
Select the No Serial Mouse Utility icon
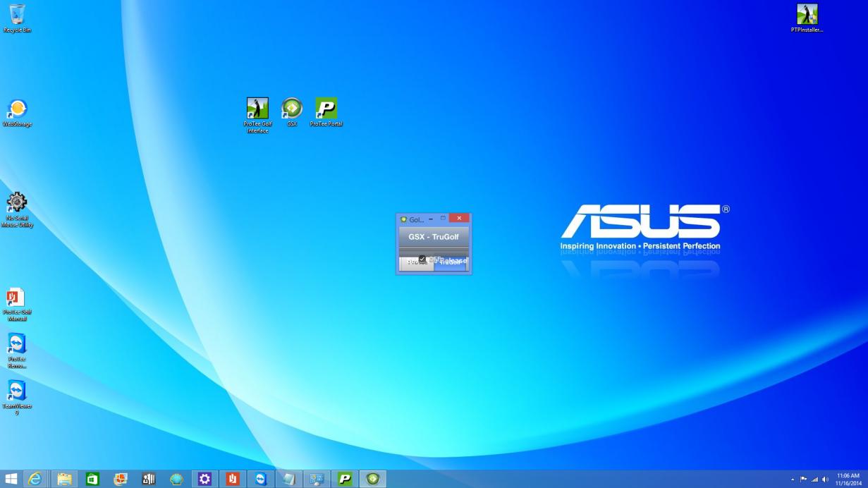(x=17, y=210)
